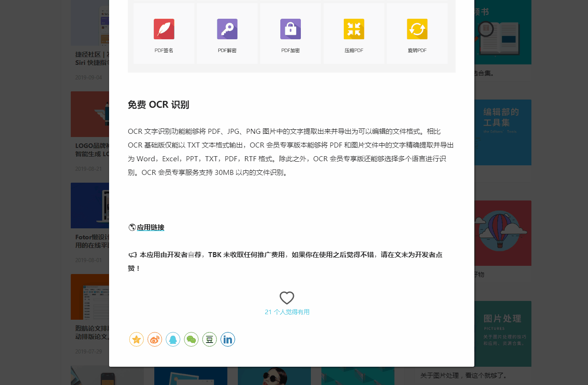Open hot air balloon sidebar card
This screenshot has width=588, height=385.
(x=503, y=233)
